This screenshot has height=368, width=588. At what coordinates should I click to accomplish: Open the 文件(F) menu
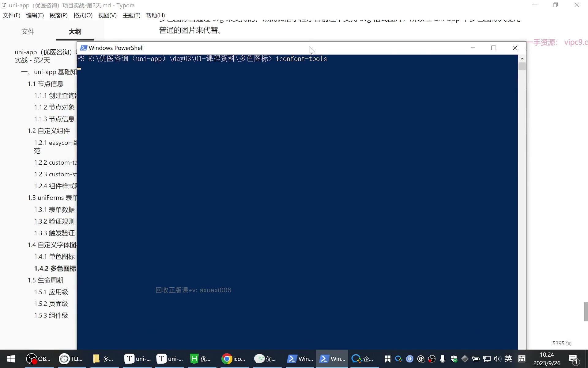(11, 15)
